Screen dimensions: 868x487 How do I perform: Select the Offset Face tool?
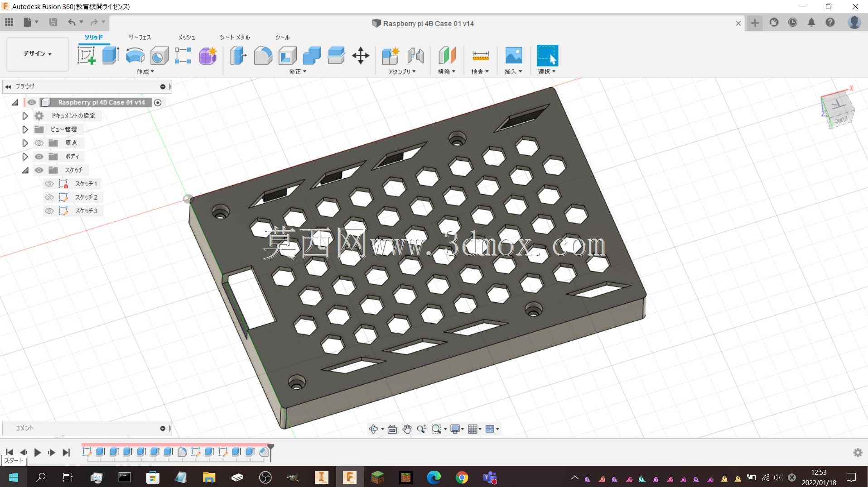(336, 56)
